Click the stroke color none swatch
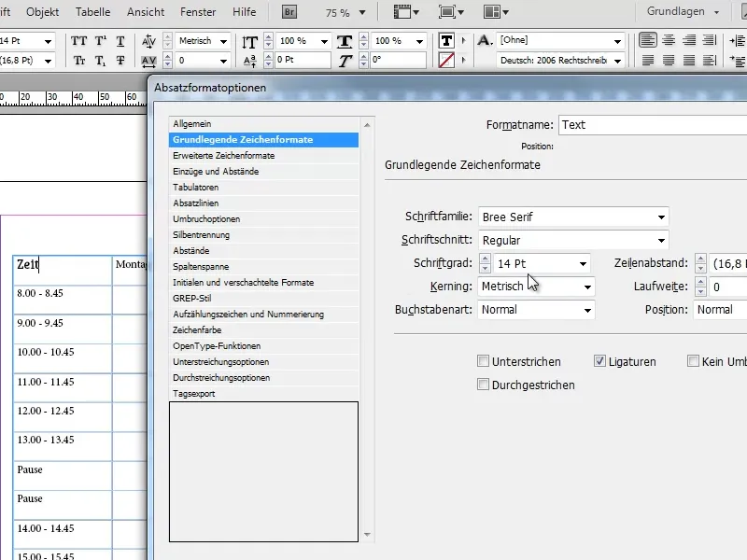 point(446,61)
